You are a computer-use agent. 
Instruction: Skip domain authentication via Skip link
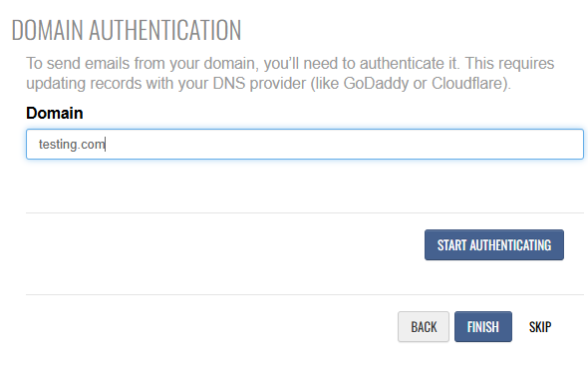tap(540, 327)
